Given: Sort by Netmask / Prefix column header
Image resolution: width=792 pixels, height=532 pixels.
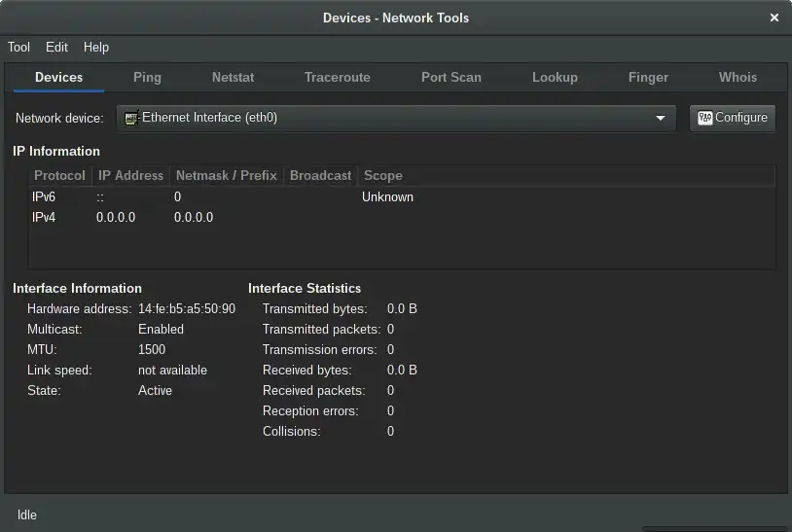Looking at the screenshot, I should 227,176.
